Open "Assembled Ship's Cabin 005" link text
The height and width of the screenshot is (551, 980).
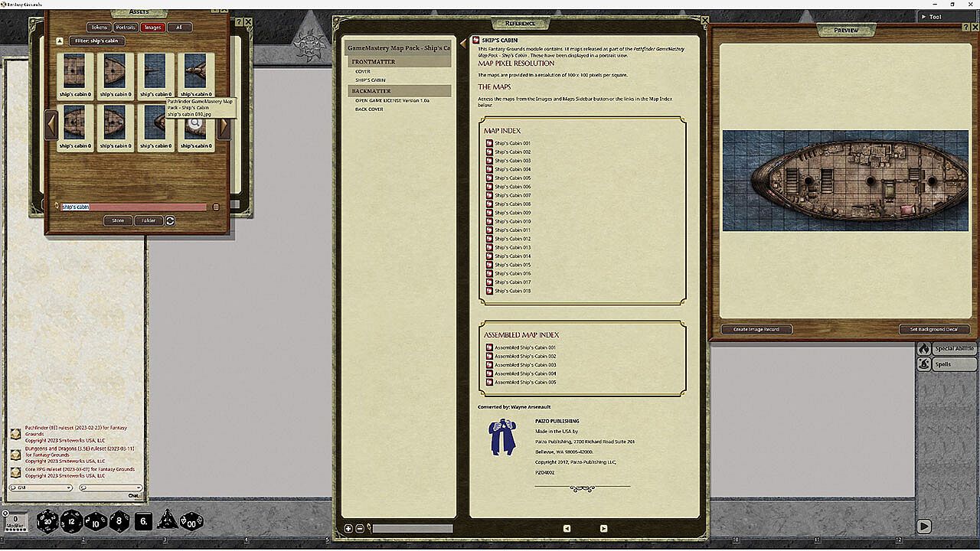(x=525, y=383)
